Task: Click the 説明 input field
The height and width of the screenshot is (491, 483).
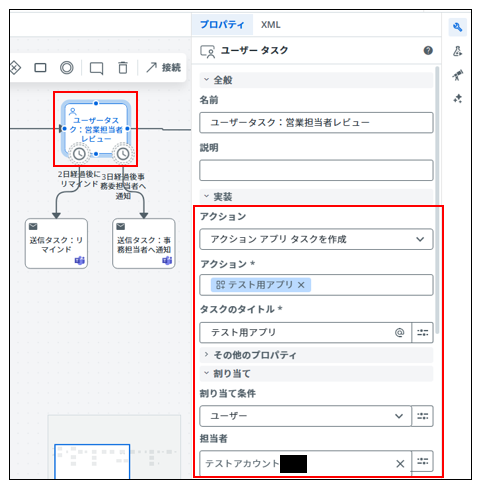Action: click(x=316, y=170)
